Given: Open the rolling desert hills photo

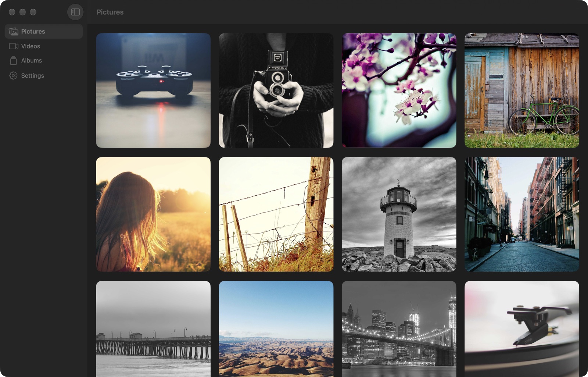Looking at the screenshot, I should tap(276, 329).
